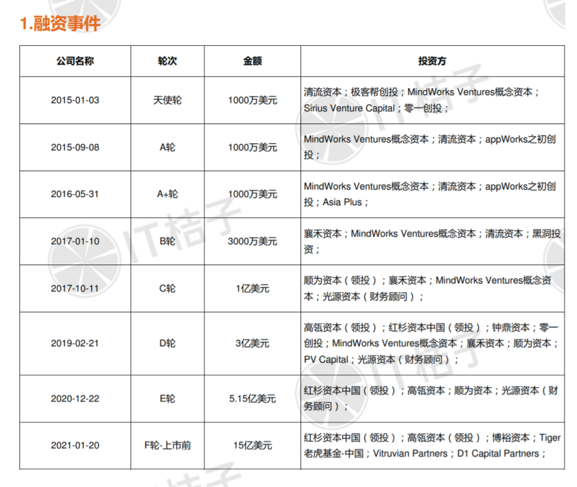Screen dimensions: 577x487
Task: Select the date cell 2020-12-22
Action: pyautogui.click(x=75, y=399)
